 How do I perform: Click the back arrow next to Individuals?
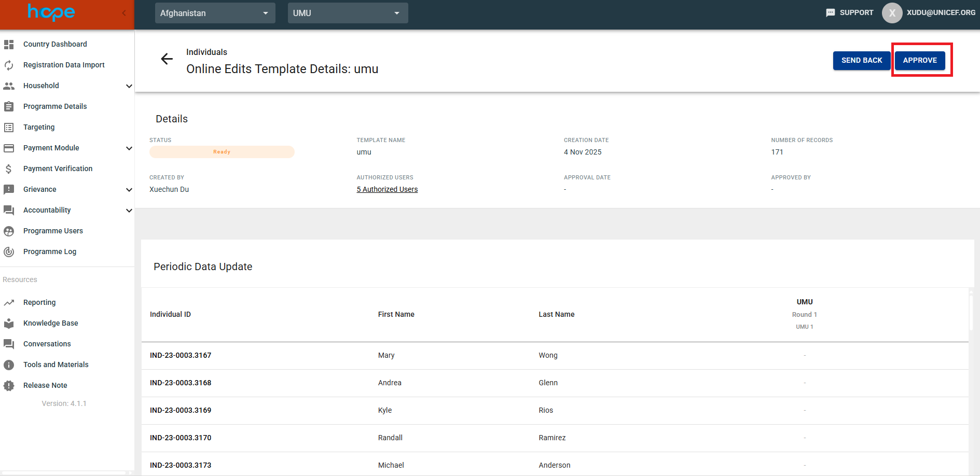pos(167,59)
